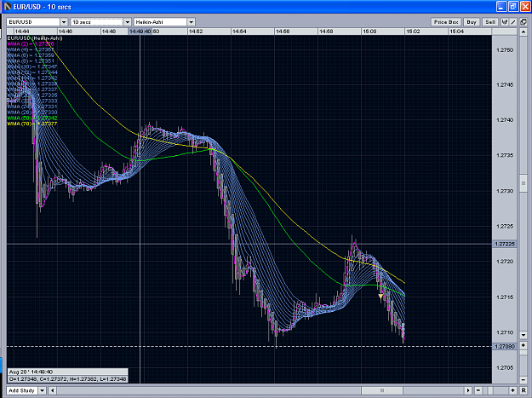Click the Add Study button
This screenshot has width=532, height=398.
pos(22,390)
